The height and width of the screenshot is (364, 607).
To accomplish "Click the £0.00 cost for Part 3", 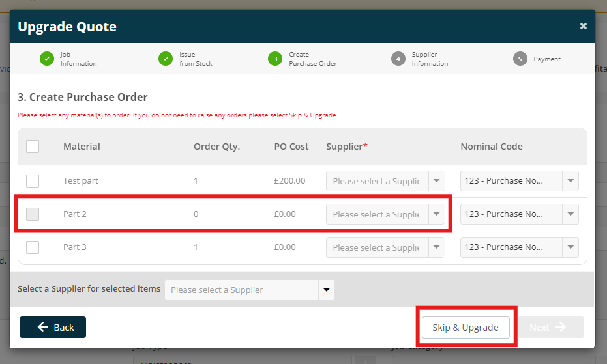I will pyautogui.click(x=285, y=247).
